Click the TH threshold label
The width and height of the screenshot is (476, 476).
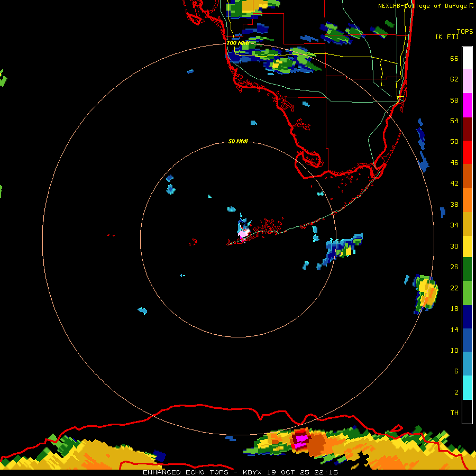point(454,413)
